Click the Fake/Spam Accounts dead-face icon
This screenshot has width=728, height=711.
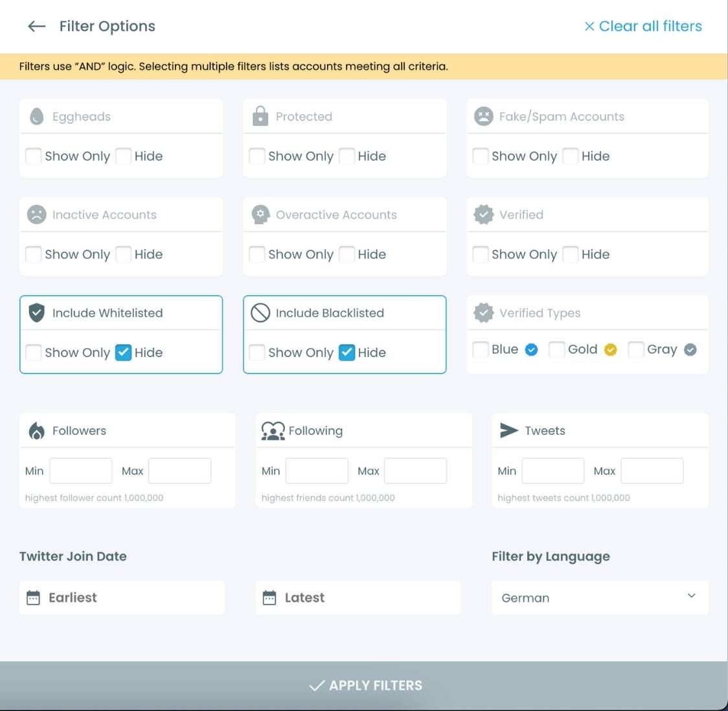click(483, 116)
